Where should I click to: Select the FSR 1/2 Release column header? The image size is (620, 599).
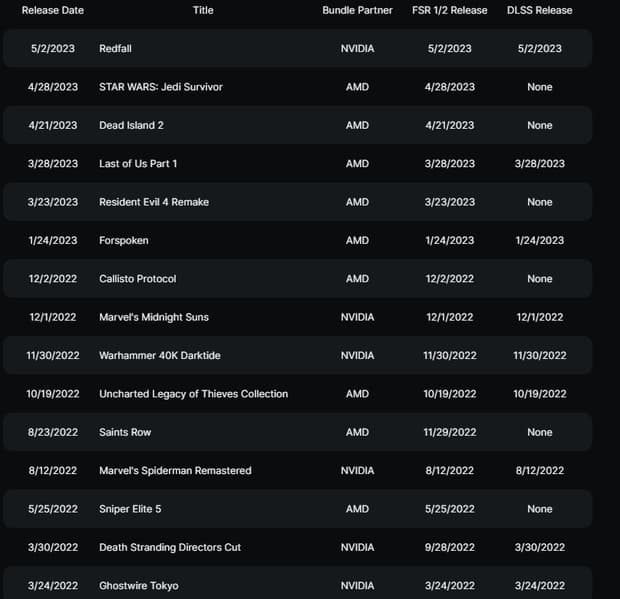tap(448, 10)
